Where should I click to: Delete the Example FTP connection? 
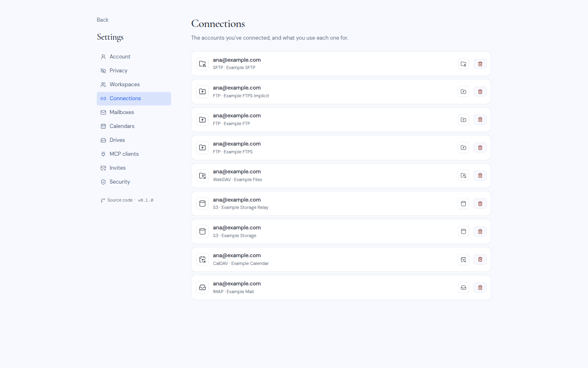click(x=480, y=120)
